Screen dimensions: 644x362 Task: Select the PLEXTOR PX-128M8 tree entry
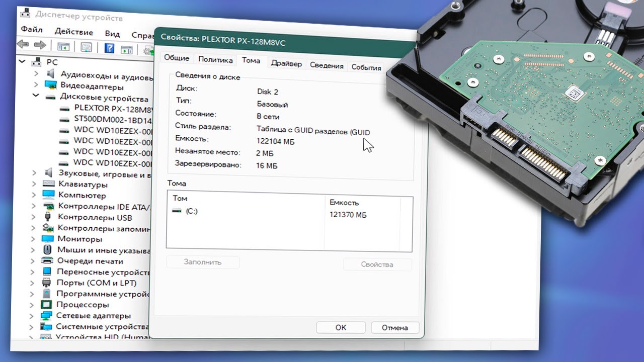[113, 108]
